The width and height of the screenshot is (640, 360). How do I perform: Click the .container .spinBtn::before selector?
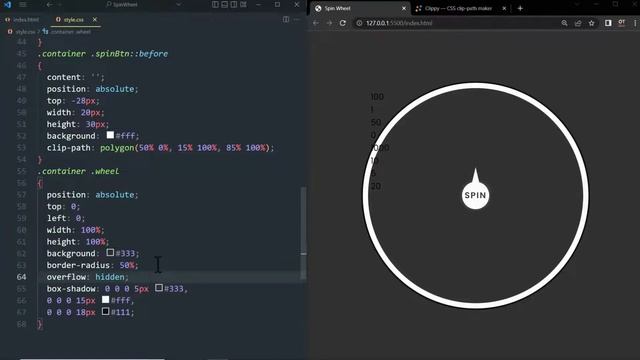click(103, 54)
